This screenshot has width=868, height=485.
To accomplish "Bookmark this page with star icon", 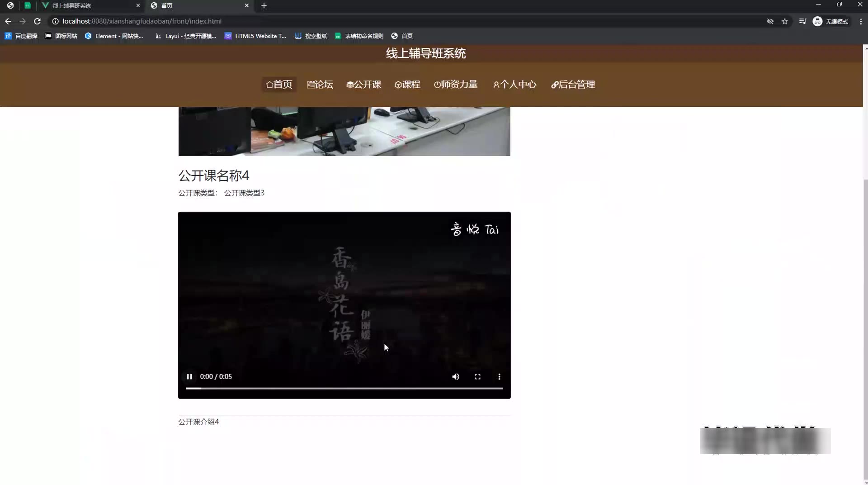I will pyautogui.click(x=785, y=21).
